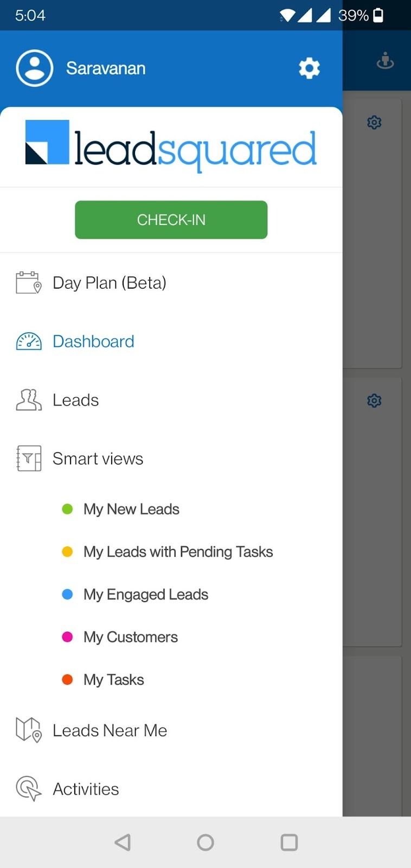411x868 pixels.
Task: Open My Tasks view
Action: point(114,680)
